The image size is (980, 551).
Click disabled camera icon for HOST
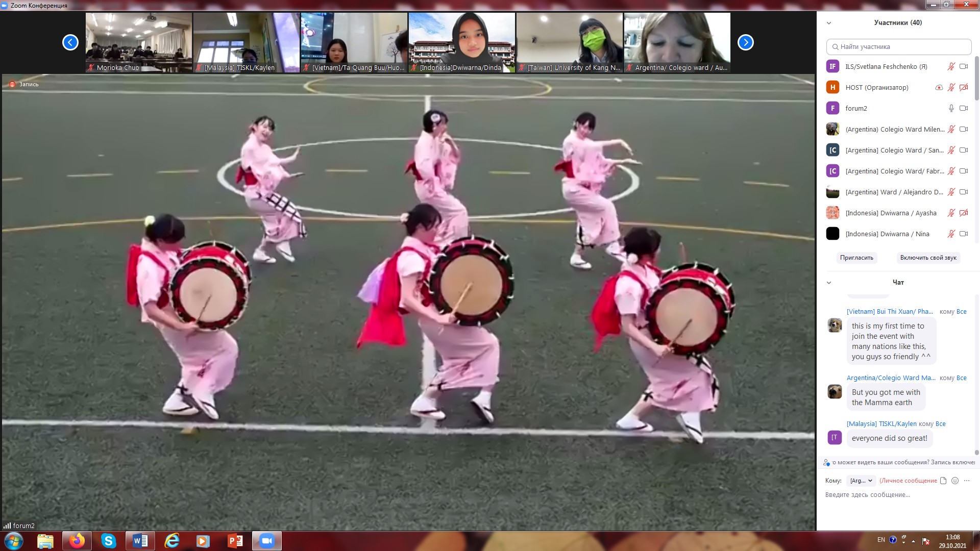(x=964, y=87)
